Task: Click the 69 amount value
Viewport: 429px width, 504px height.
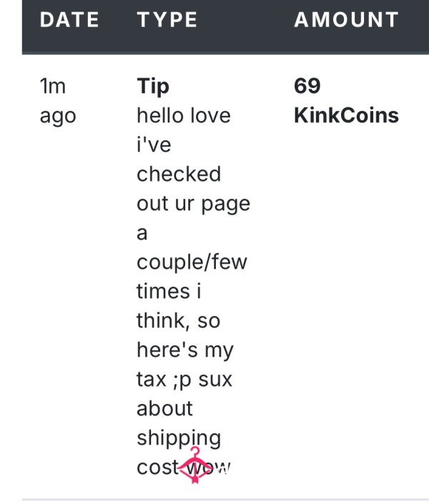Action: 307,86
